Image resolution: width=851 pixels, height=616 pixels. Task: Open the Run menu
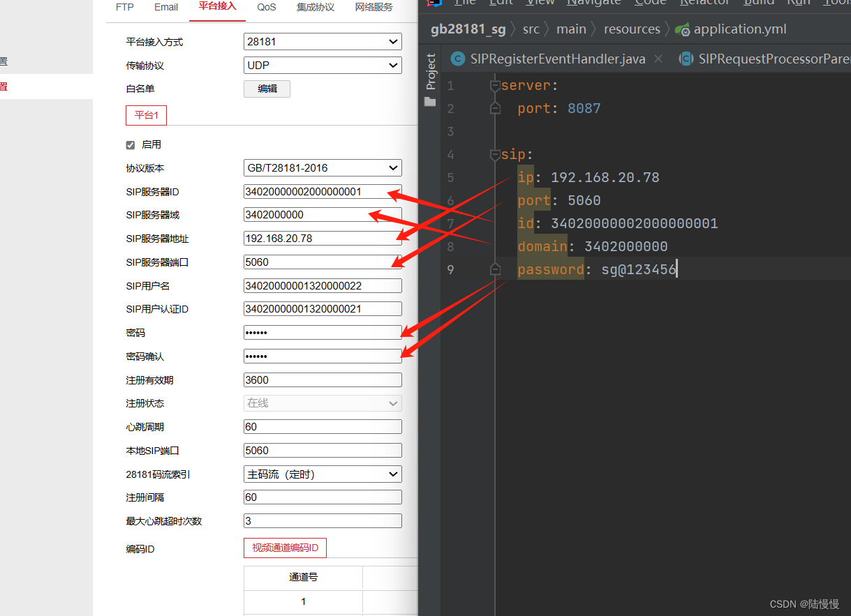pos(799,3)
